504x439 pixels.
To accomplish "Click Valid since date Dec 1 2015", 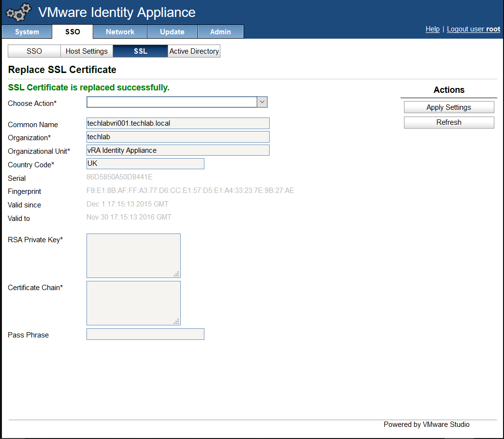I will [127, 204].
